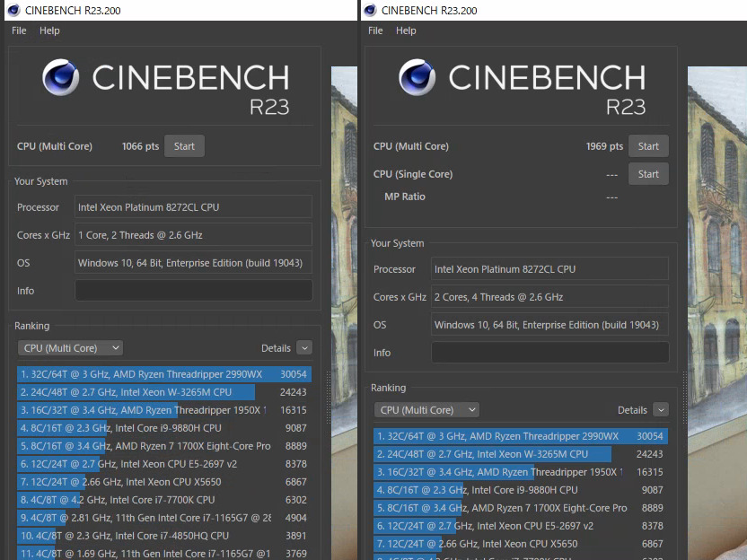Select Threadripper 1950X ranking row in right window

tap(521, 472)
